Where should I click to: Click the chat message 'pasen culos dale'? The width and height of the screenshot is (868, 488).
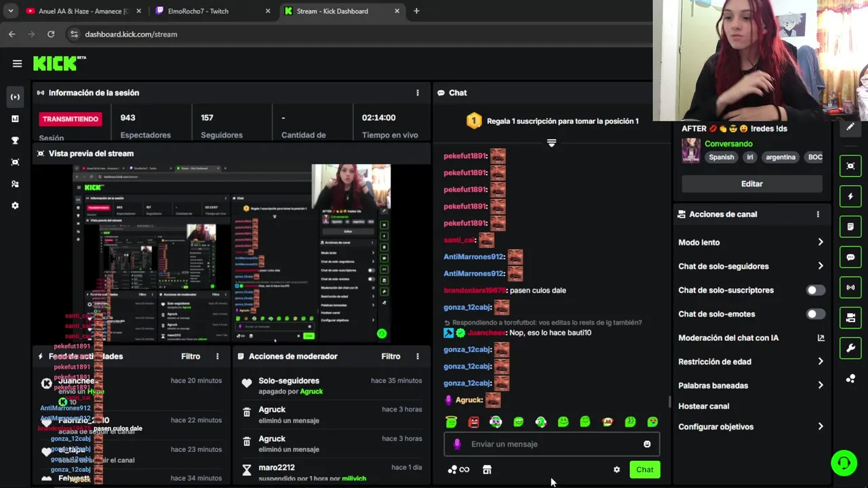coord(538,290)
